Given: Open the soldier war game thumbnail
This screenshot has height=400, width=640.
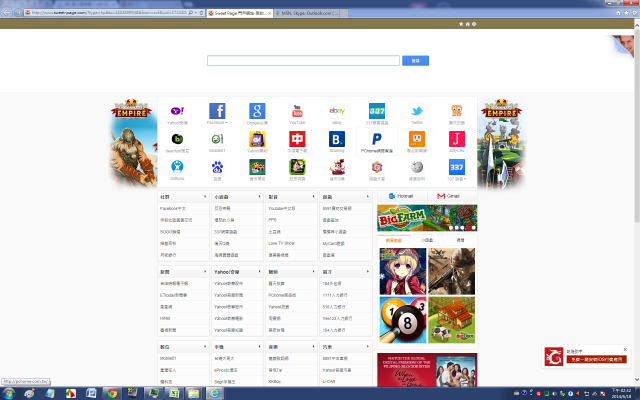Looking at the screenshot, I should (451, 271).
